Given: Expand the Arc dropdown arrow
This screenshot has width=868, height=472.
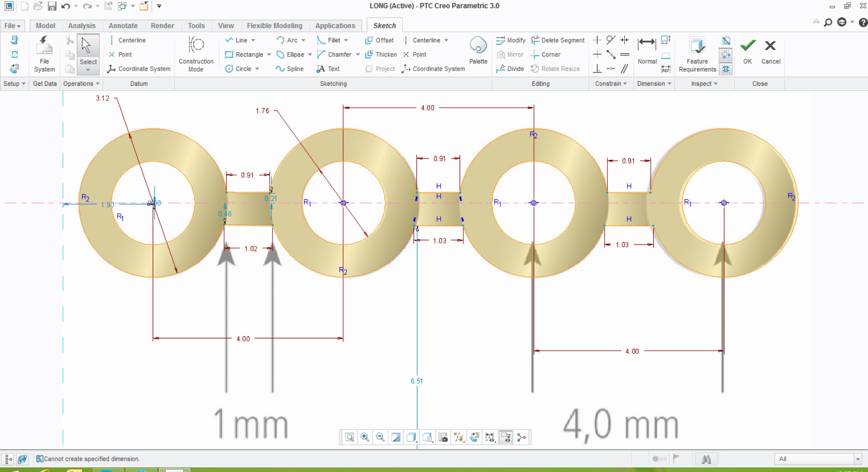Looking at the screenshot, I should tap(303, 40).
